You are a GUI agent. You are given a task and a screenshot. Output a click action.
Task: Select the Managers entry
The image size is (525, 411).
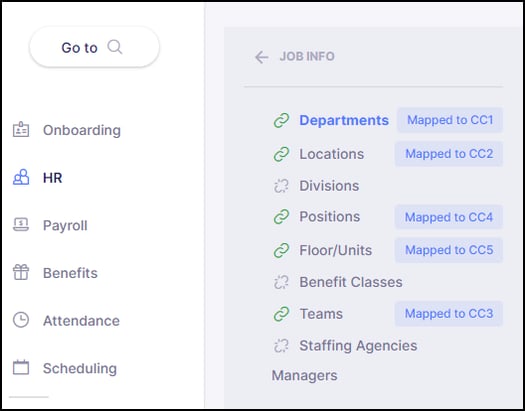click(x=304, y=376)
